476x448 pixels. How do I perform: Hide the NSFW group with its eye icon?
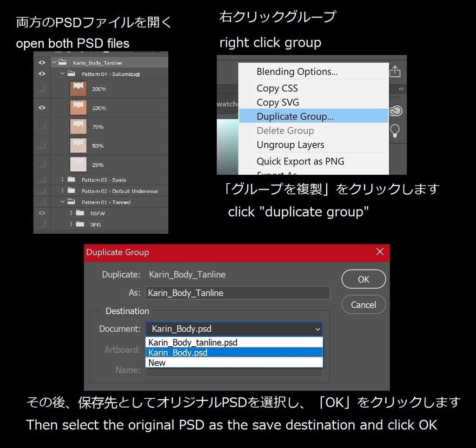(41, 213)
